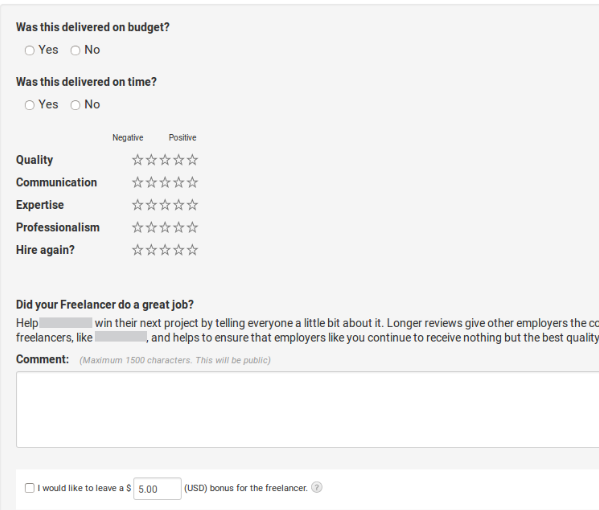Click inside the Comment text area
Viewport: 599px width, 510px height.
pyautogui.click(x=308, y=409)
